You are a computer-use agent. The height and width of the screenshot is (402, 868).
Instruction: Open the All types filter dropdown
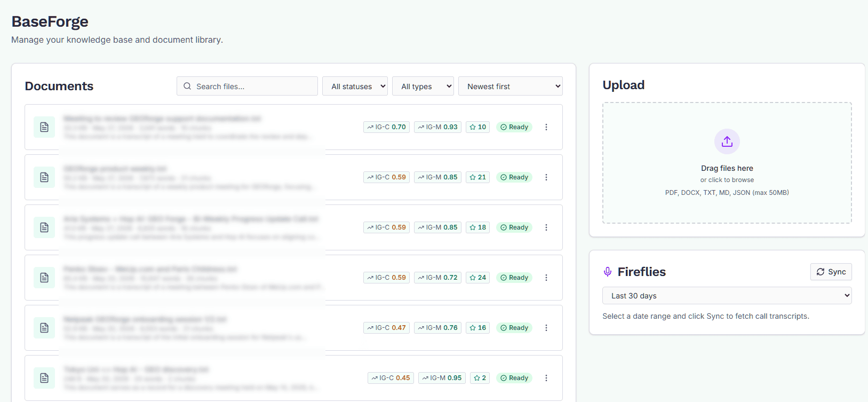click(x=423, y=86)
